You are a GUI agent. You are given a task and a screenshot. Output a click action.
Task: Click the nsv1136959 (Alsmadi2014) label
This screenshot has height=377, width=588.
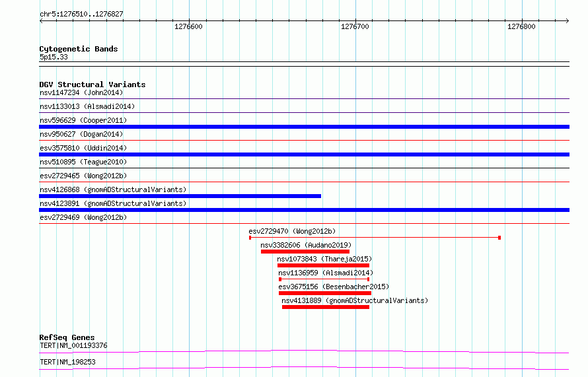(326, 273)
